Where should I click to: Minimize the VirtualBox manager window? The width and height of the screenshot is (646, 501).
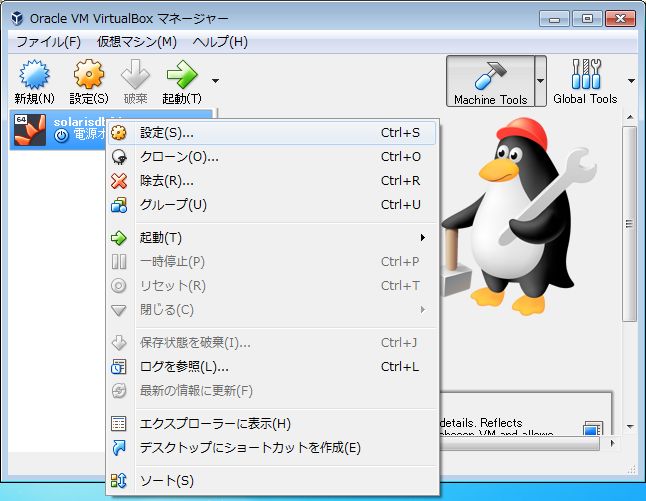[554, 19]
